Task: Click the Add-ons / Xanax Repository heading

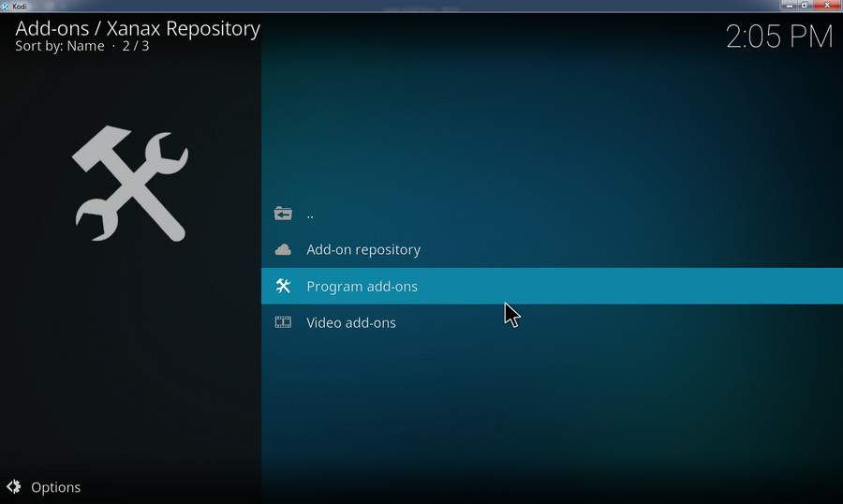Action: [x=138, y=28]
